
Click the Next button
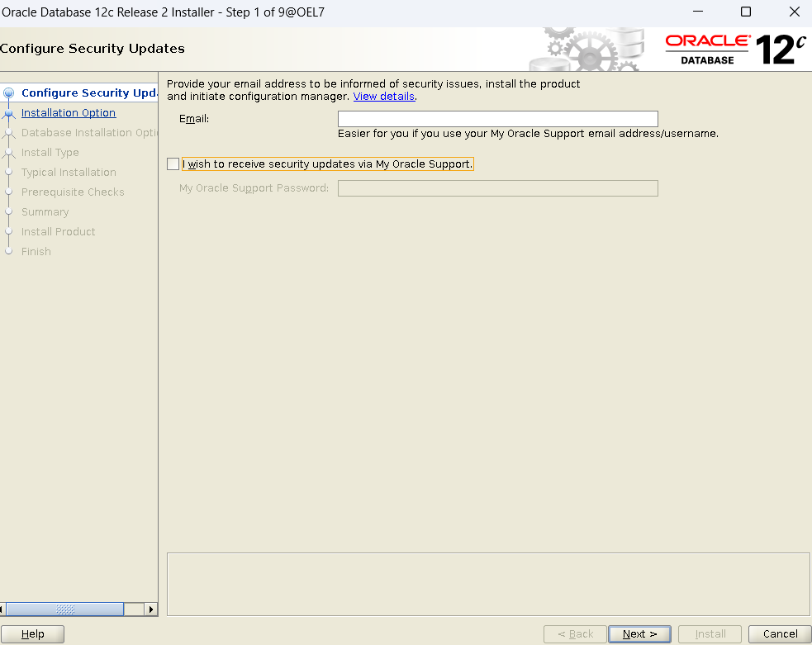pos(639,633)
